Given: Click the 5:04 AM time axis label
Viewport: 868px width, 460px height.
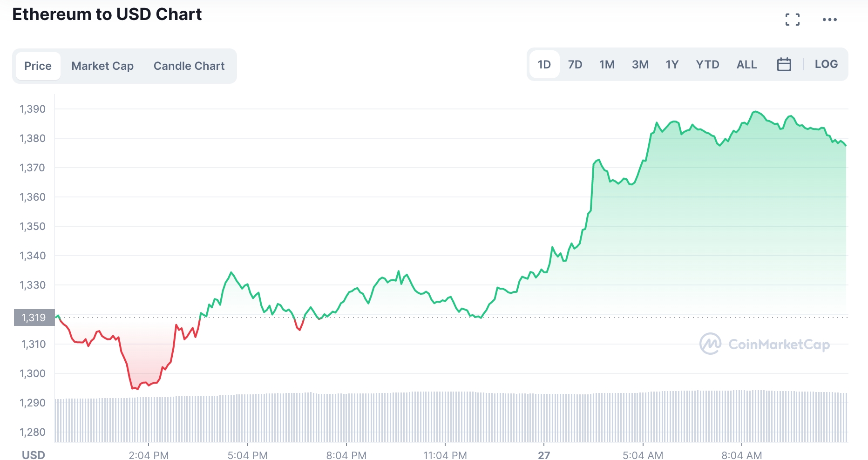Looking at the screenshot, I should (x=643, y=455).
